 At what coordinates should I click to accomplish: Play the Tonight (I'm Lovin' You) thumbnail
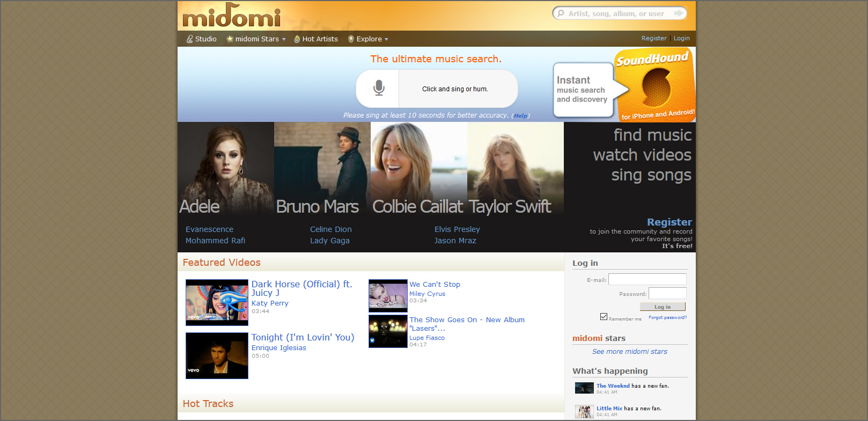(x=217, y=355)
